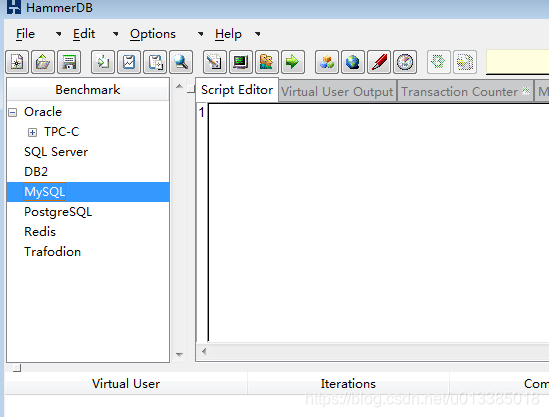The width and height of the screenshot is (549, 417).
Task: Click the globe Driver Script icon
Action: point(353,62)
